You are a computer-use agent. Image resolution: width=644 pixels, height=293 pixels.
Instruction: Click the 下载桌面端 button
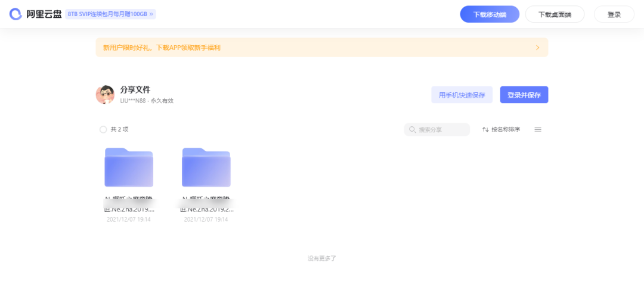pyautogui.click(x=555, y=14)
